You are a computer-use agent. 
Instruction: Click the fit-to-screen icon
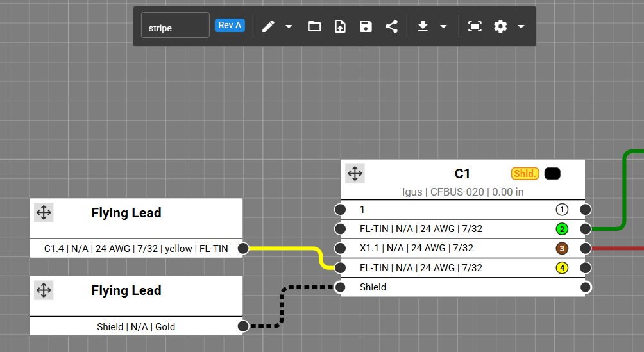click(475, 26)
